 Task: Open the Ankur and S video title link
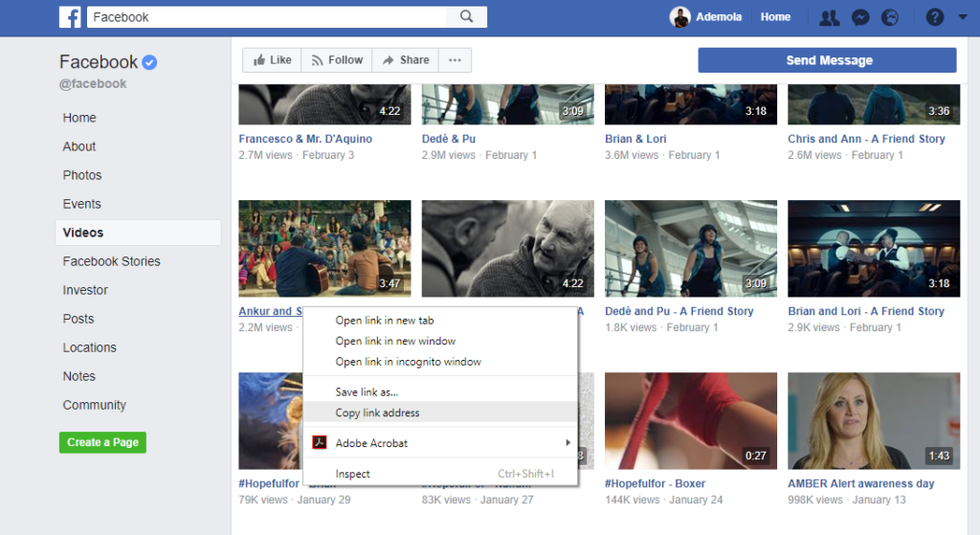(270, 311)
